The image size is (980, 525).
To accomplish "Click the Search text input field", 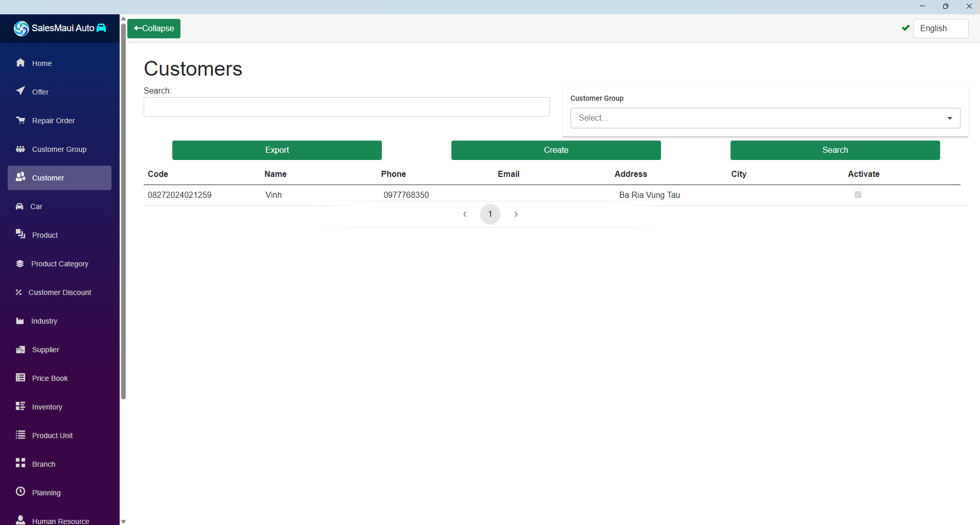I will 347,107.
